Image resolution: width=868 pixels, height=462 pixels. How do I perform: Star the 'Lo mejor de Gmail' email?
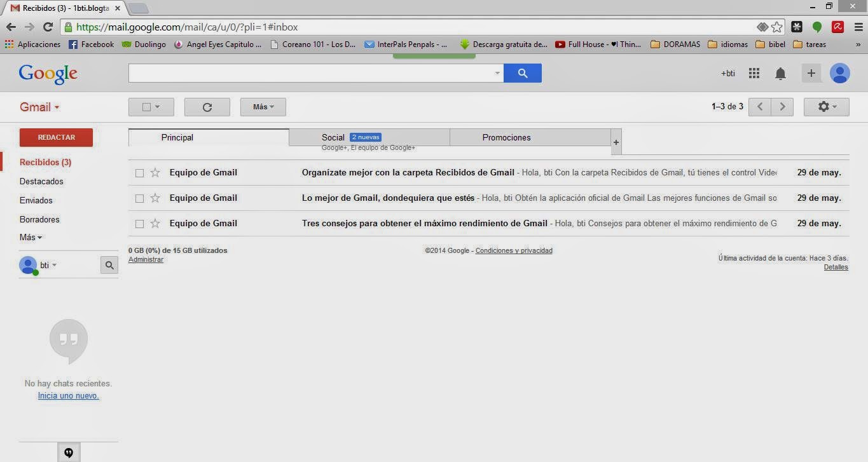click(155, 198)
